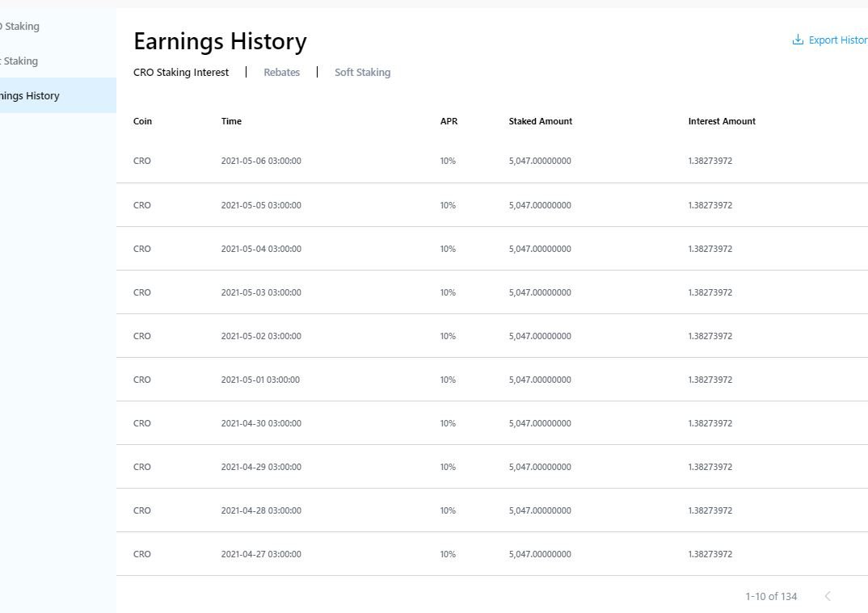Select the CRO Staking Interest tab
The width and height of the screenshot is (868, 613).
(181, 73)
